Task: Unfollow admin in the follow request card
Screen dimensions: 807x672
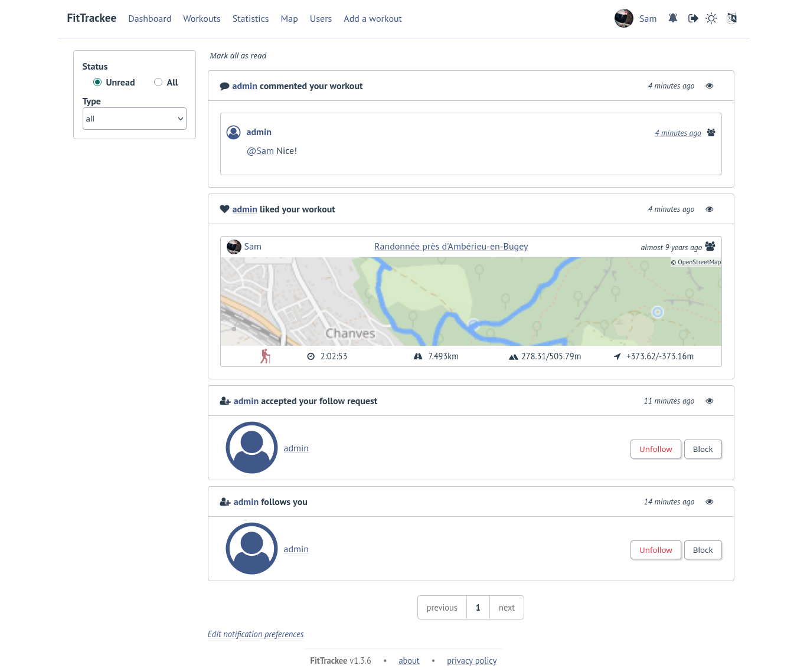Action: click(656, 449)
